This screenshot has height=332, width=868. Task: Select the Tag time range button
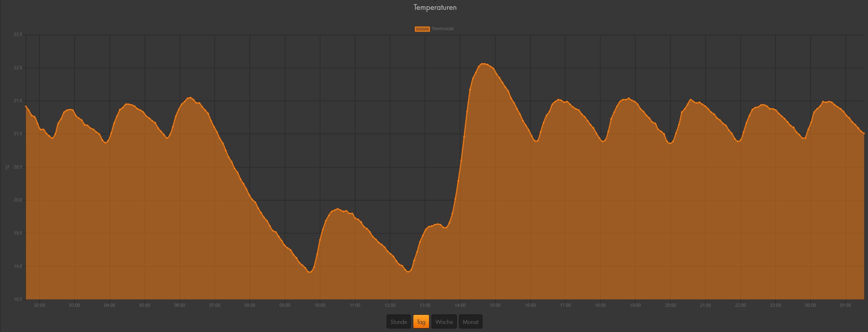click(x=421, y=322)
